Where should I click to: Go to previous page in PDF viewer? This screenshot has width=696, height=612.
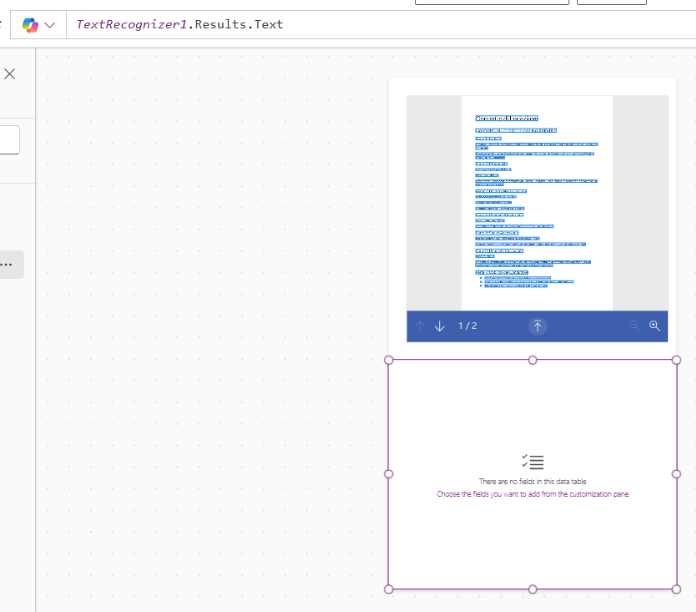[420, 326]
